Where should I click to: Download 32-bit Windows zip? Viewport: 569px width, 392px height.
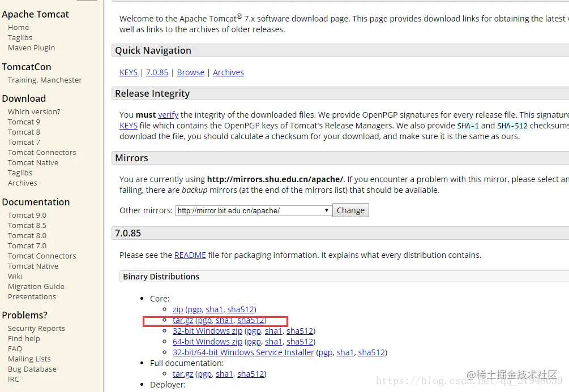tap(208, 331)
